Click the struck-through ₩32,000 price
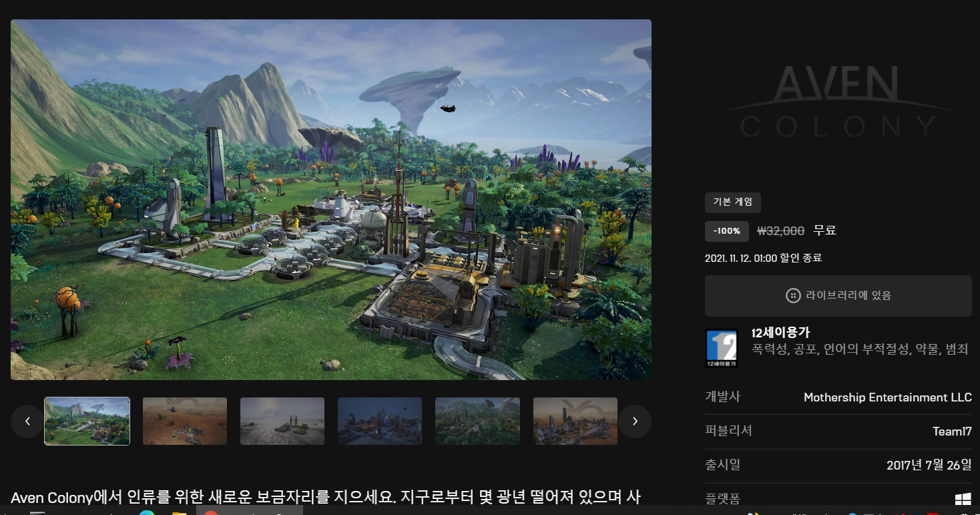 pos(781,231)
